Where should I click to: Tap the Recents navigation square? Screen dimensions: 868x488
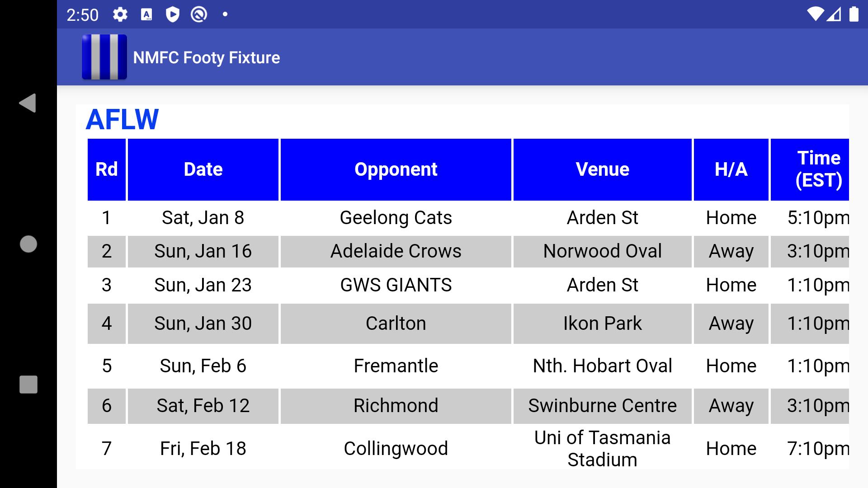click(28, 385)
